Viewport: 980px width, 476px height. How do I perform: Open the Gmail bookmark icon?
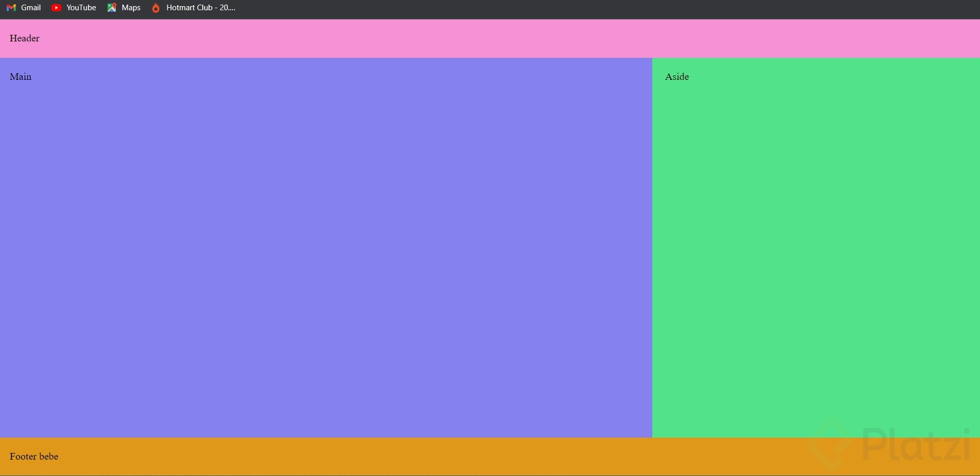[x=11, y=8]
